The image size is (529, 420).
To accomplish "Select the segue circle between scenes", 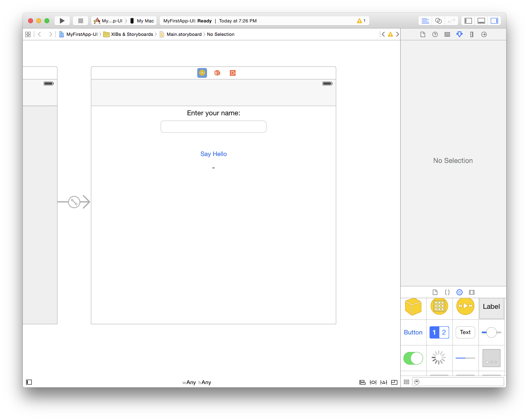I will [x=74, y=202].
